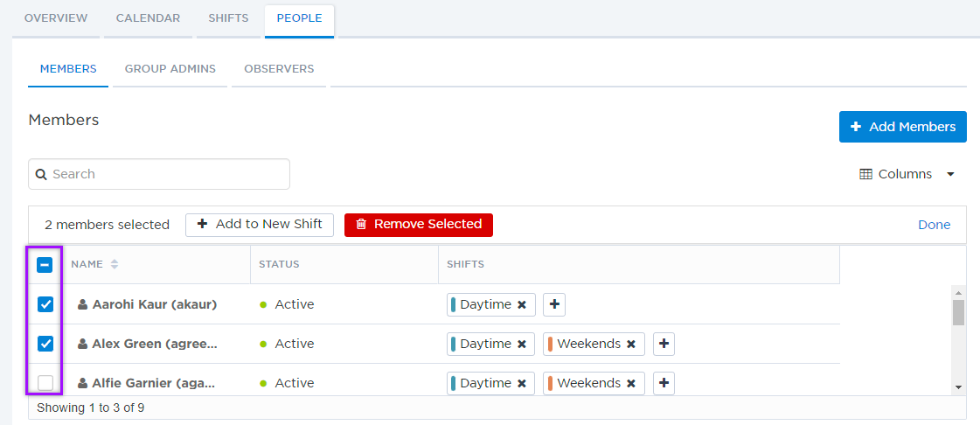
Task: Add a shift to Alfie Garnier's row
Action: (664, 383)
